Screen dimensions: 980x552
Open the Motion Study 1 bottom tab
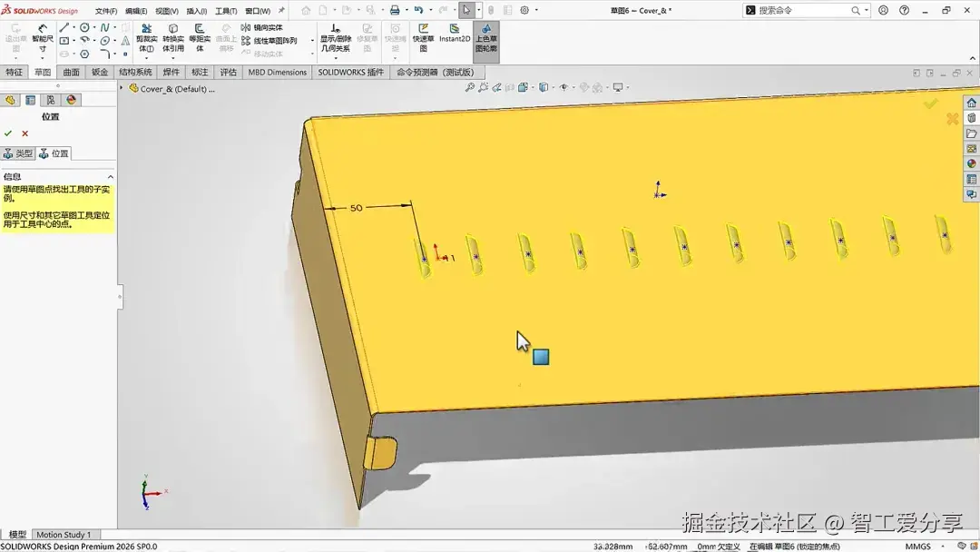tap(64, 535)
